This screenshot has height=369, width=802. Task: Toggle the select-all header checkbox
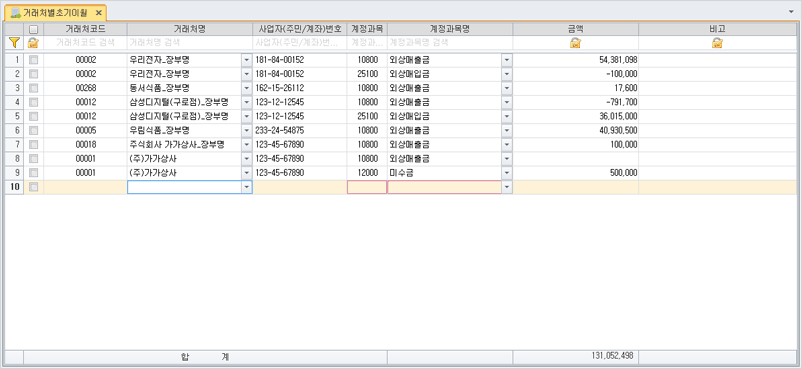33,29
